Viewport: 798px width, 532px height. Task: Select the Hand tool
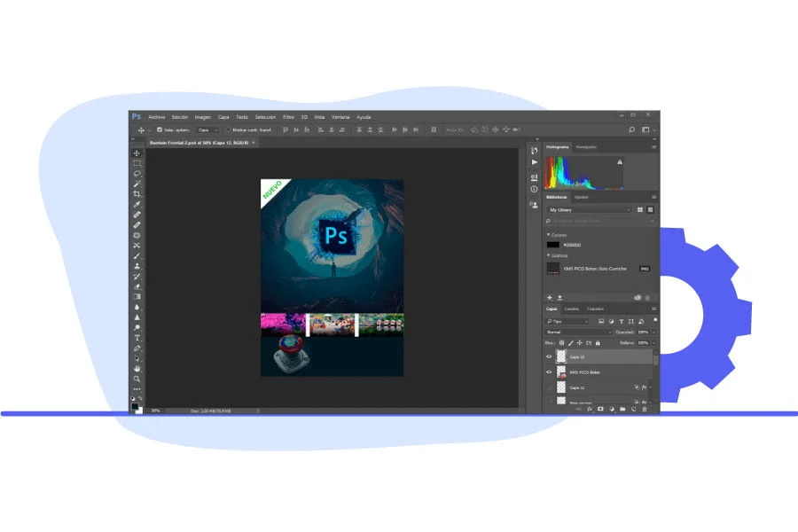click(x=137, y=369)
